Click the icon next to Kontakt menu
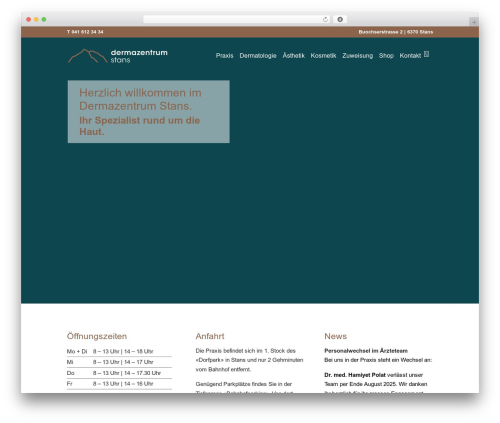 (x=426, y=54)
